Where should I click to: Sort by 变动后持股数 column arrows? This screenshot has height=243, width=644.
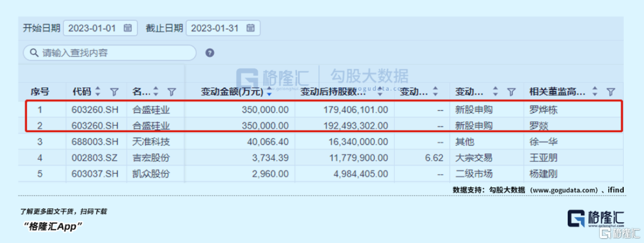click(x=380, y=92)
